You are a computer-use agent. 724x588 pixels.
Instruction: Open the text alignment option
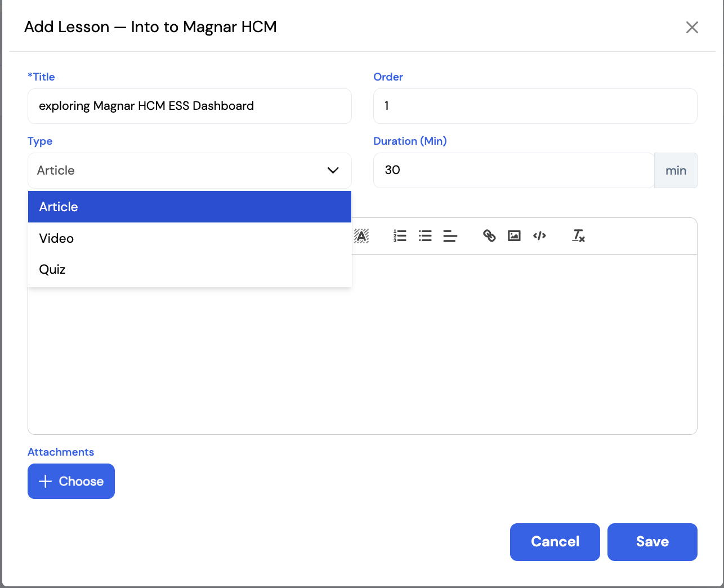[x=450, y=236]
